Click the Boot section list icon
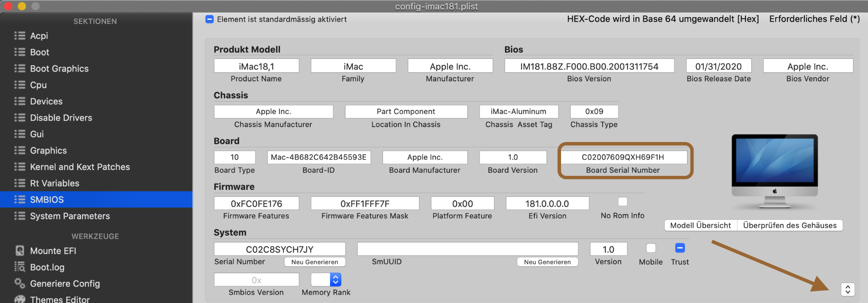Image resolution: width=868 pixels, height=303 pixels. pyautogui.click(x=19, y=52)
